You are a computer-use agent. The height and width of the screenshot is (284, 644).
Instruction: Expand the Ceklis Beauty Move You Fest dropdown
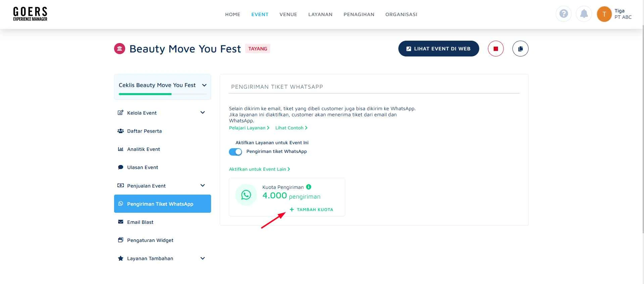(204, 85)
